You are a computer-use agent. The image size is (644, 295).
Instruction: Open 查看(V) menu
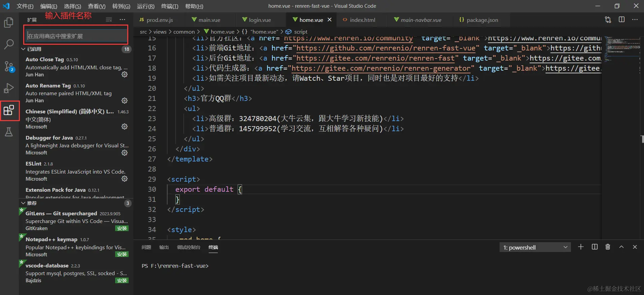tap(97, 6)
